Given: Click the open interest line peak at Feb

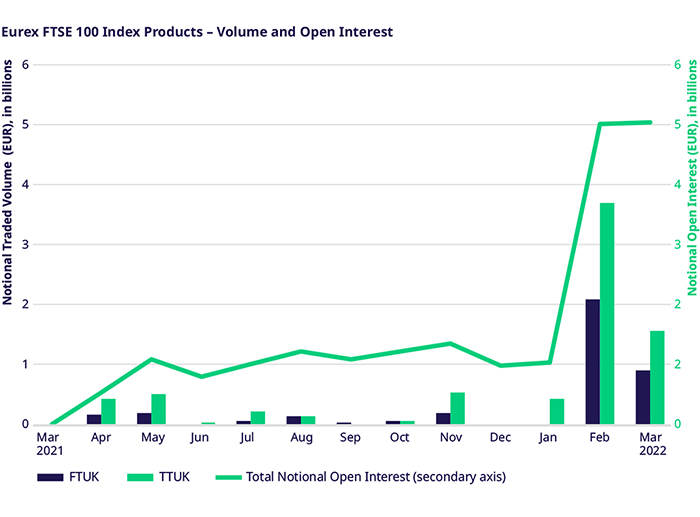Looking at the screenshot, I should (600, 124).
